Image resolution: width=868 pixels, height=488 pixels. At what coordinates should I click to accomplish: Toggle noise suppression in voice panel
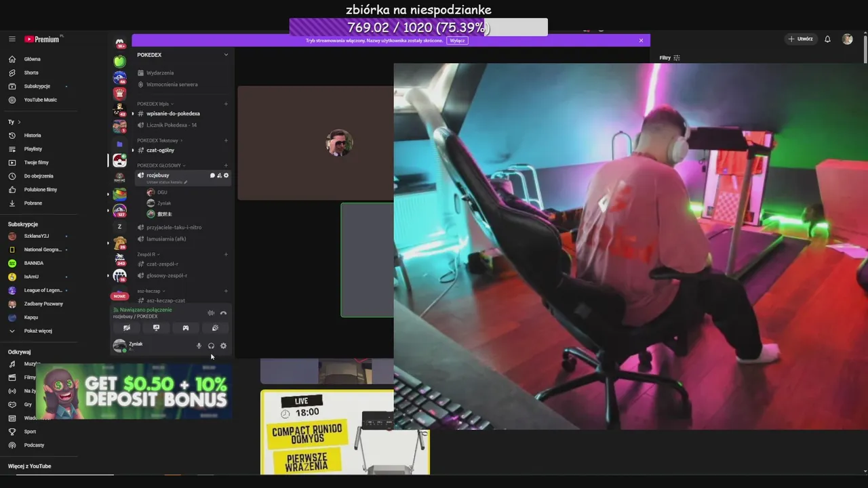(x=211, y=313)
